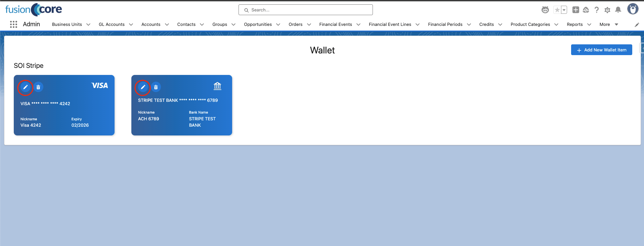The width and height of the screenshot is (644, 246).
Task: Edit navigation bar with pencil icon
Action: tap(637, 25)
